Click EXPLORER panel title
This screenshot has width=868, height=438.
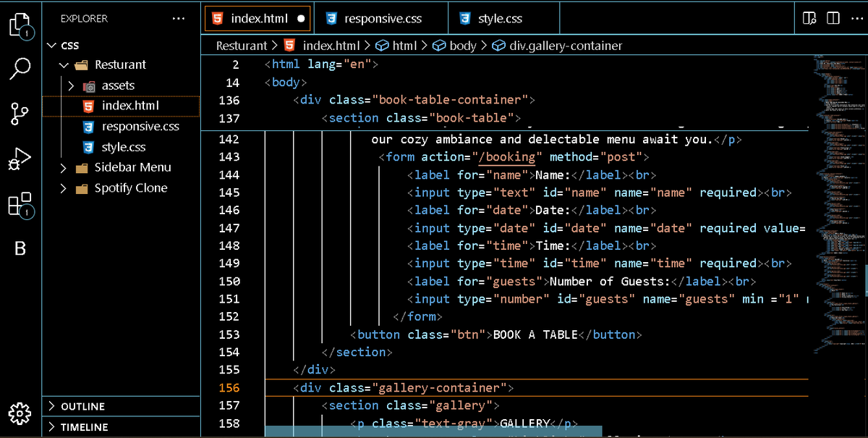(x=84, y=18)
